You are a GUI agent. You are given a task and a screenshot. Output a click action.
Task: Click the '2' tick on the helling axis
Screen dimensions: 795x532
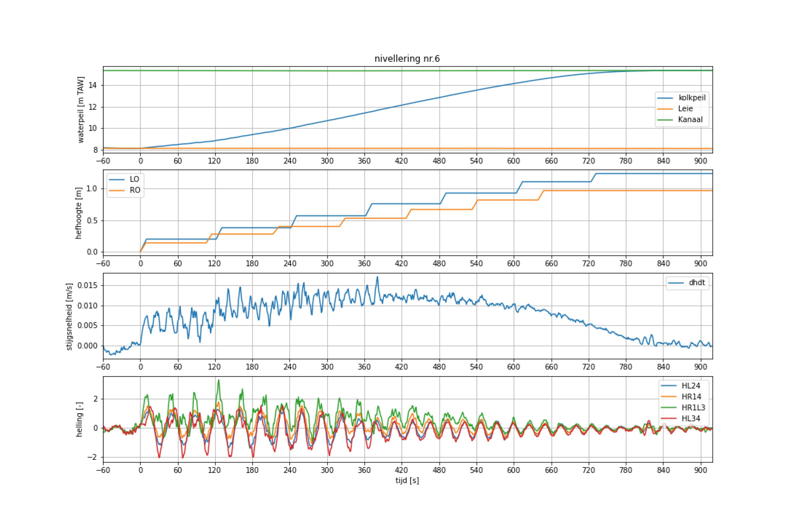[96, 399]
